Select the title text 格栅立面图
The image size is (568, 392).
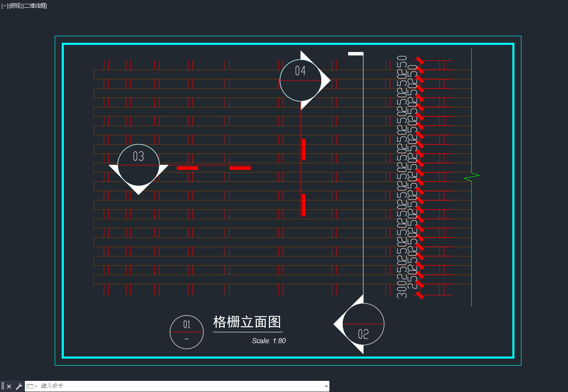pos(247,322)
